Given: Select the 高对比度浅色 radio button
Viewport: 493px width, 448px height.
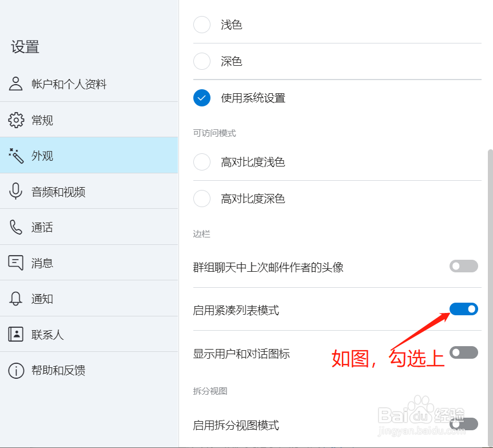Looking at the screenshot, I should pos(202,162).
